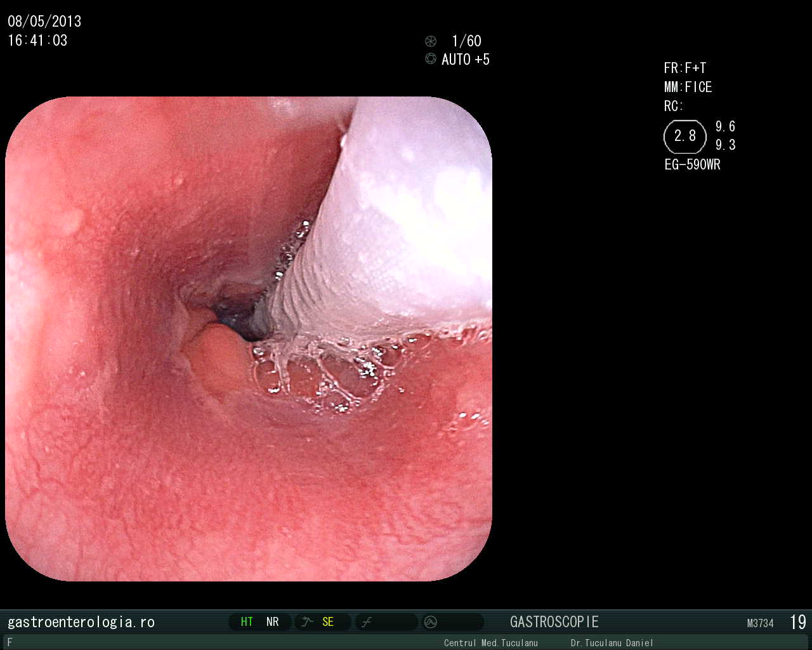812x650 pixels.
Task: Toggle the green HT indicator
Action: click(x=247, y=622)
